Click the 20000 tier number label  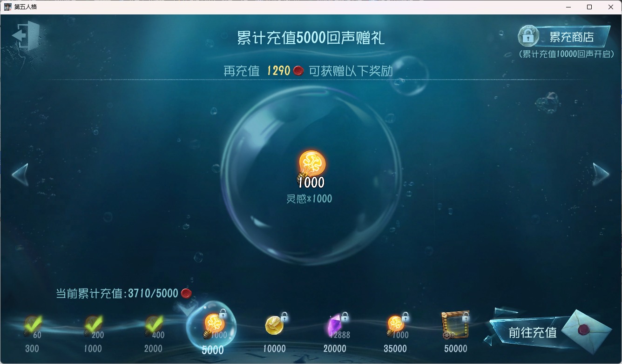(x=335, y=349)
